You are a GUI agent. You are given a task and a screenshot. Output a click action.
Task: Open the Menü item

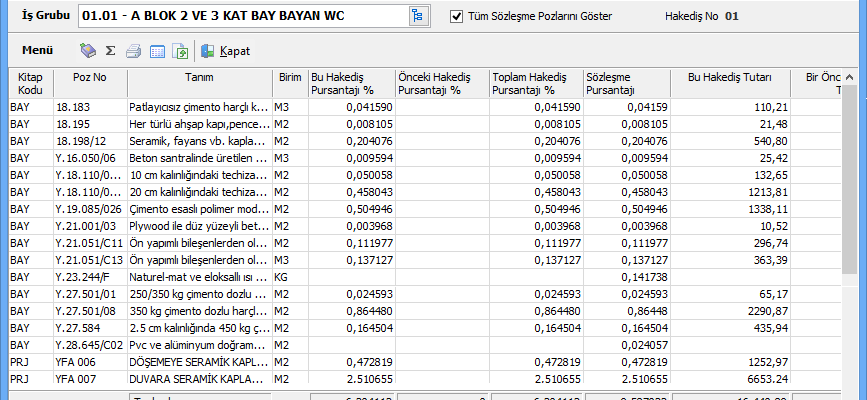pyautogui.click(x=37, y=50)
